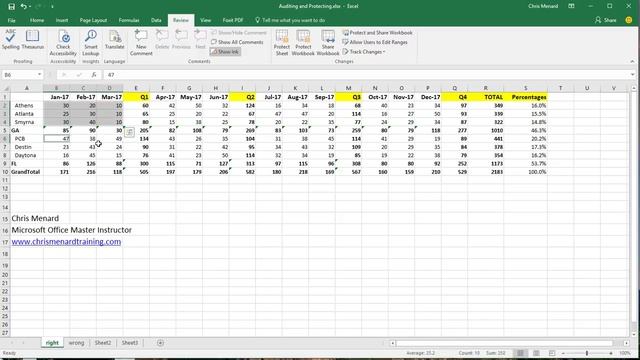The width and height of the screenshot is (640, 360).
Task: Switch to the Sheet2 tab
Action: [103, 343]
